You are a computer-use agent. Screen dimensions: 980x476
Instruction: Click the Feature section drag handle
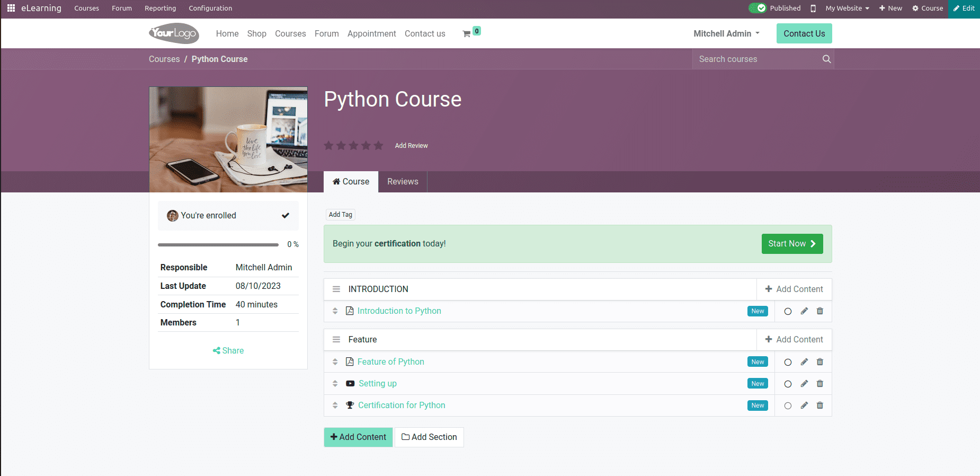[336, 339]
